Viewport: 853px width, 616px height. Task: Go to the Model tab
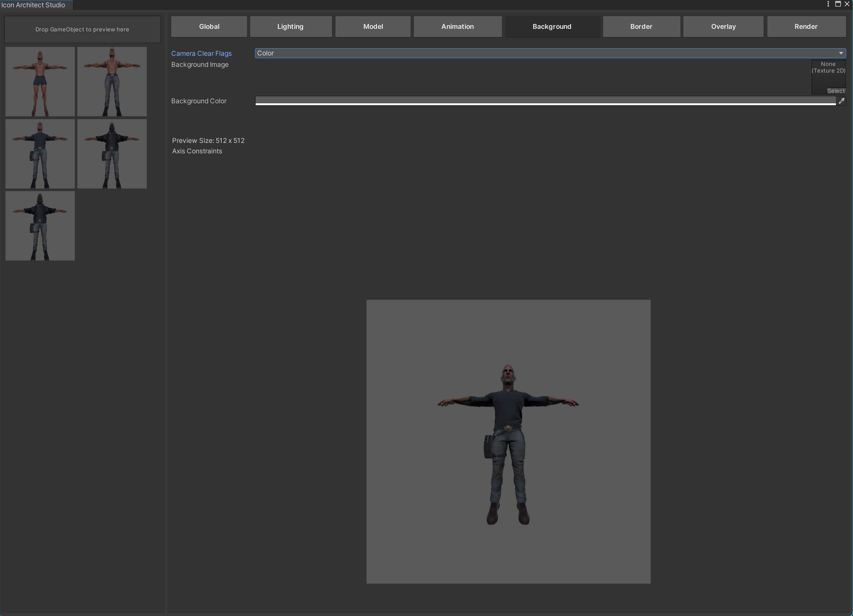pos(373,26)
